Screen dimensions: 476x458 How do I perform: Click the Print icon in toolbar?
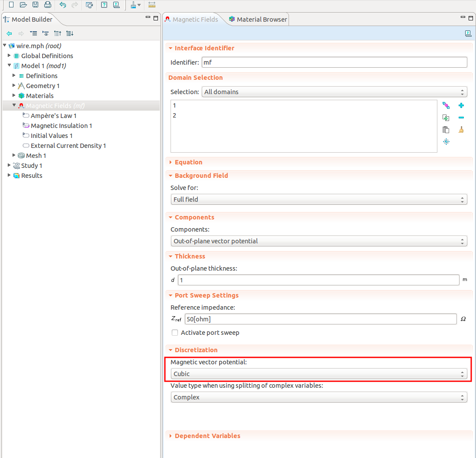pyautogui.click(x=47, y=5)
